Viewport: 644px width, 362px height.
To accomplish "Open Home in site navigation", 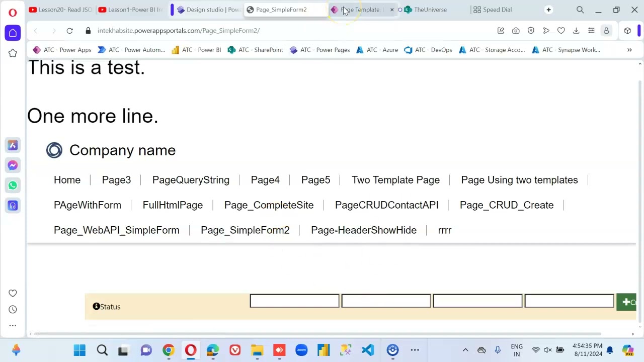I will 67,180.
